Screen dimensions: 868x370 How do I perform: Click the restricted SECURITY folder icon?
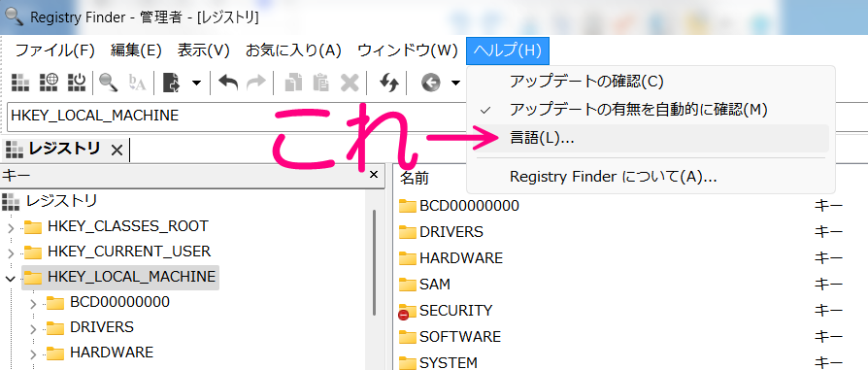[407, 312]
